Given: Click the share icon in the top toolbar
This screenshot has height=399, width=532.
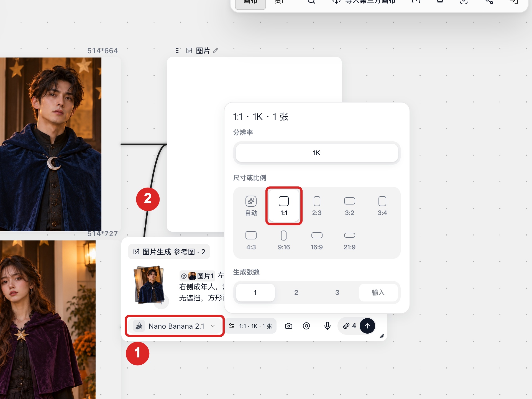Looking at the screenshot, I should point(489,1).
